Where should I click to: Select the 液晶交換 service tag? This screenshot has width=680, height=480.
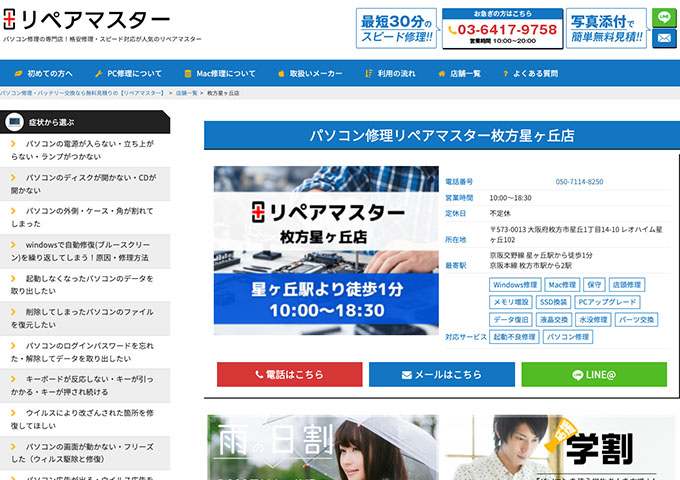point(554,320)
